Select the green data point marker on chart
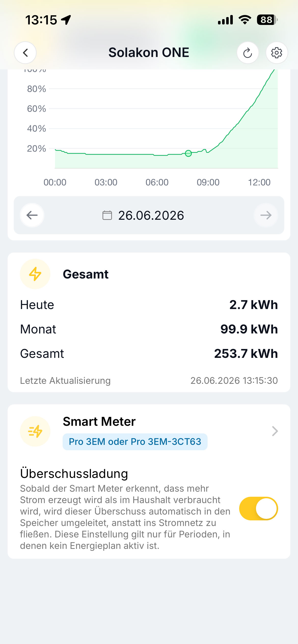The image size is (298, 644). pos(188,153)
